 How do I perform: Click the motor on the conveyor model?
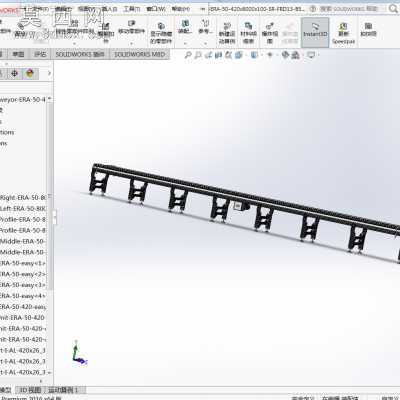[x=241, y=207]
